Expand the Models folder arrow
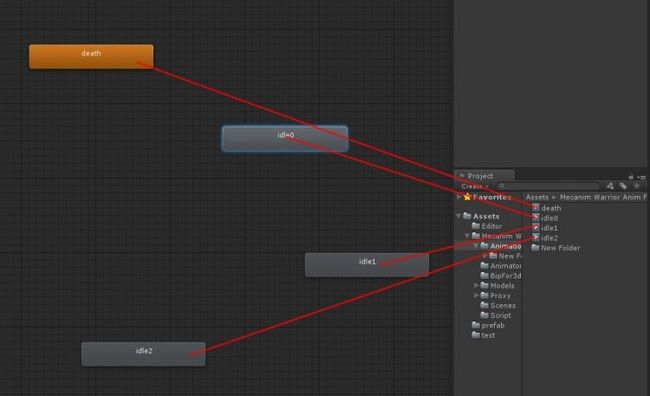Screen dimensions: 650x396 [476, 286]
